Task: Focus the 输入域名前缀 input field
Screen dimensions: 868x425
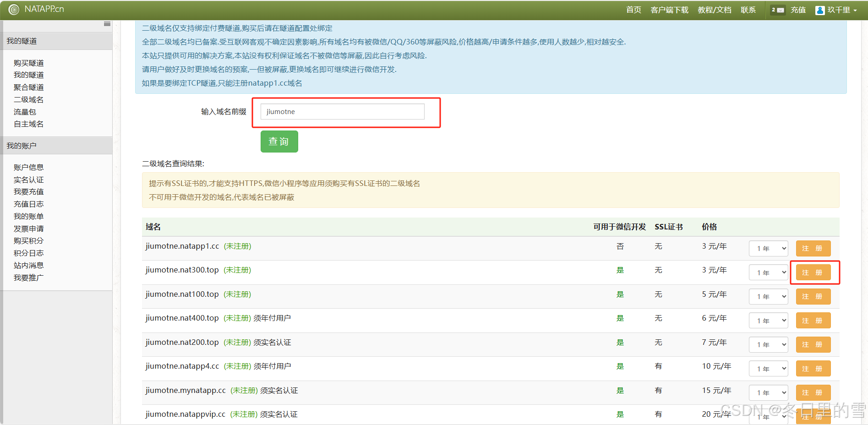Action: [x=342, y=112]
